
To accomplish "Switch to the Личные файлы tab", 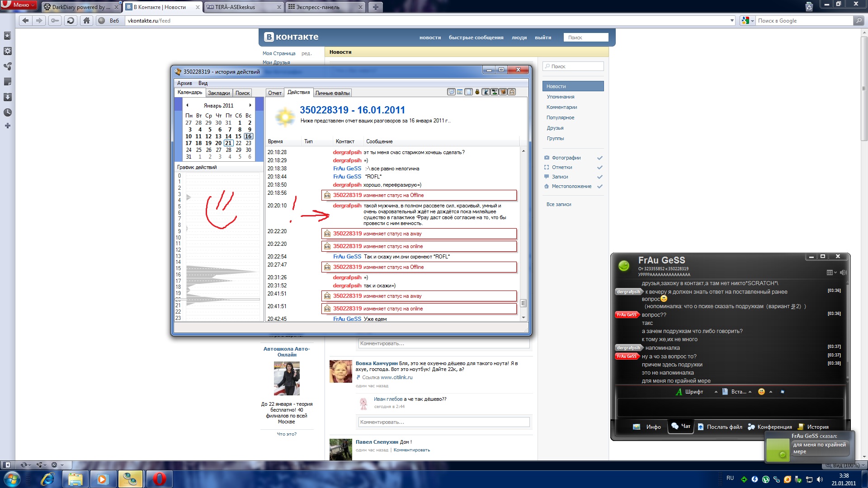I will [332, 93].
